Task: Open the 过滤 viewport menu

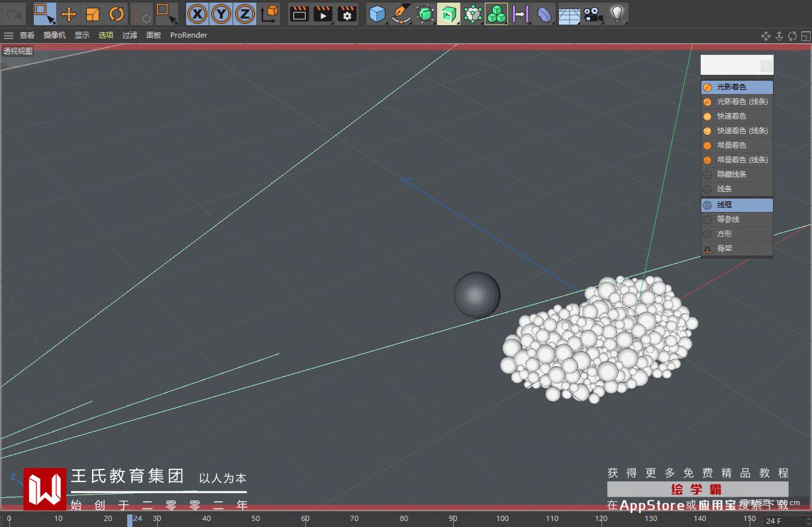Action: coord(130,36)
